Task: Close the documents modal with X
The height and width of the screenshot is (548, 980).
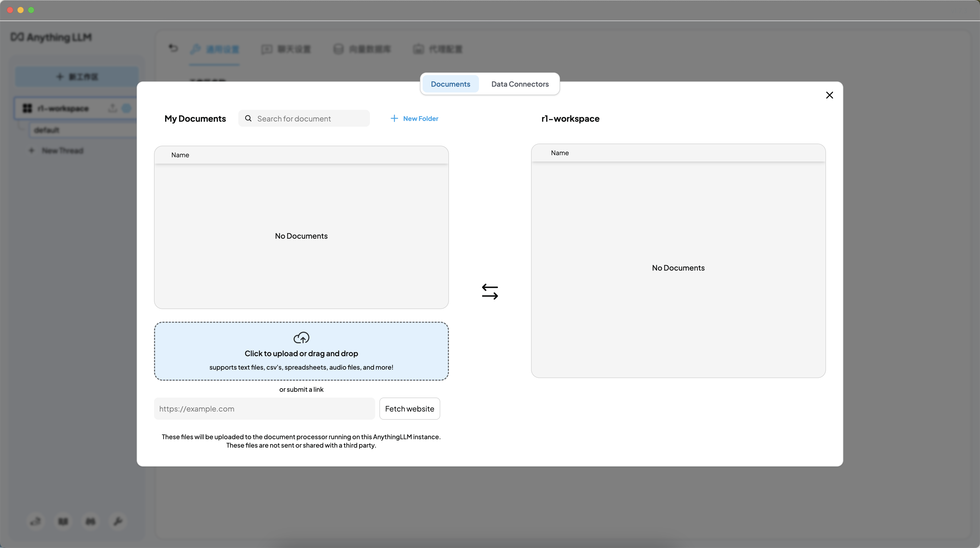Action: coord(829,95)
